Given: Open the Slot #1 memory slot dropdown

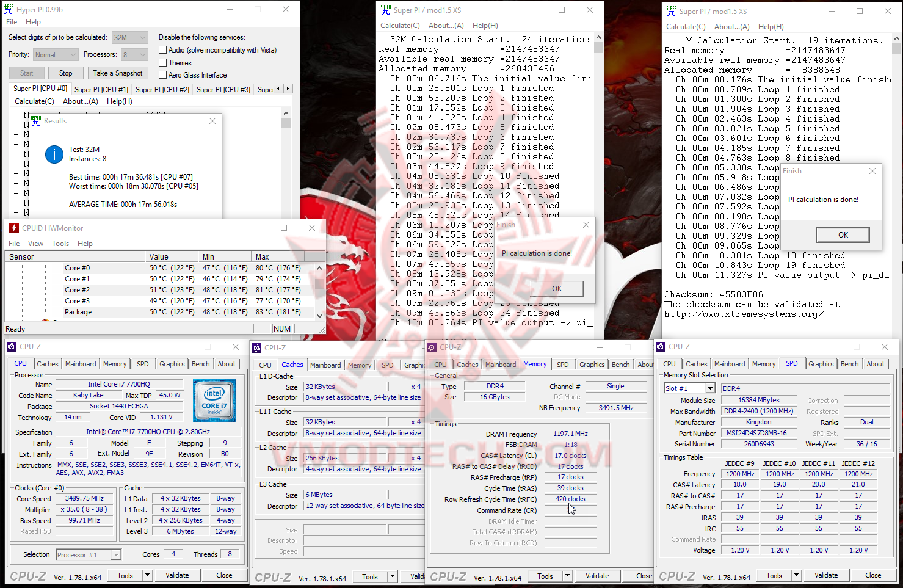Looking at the screenshot, I should [689, 388].
